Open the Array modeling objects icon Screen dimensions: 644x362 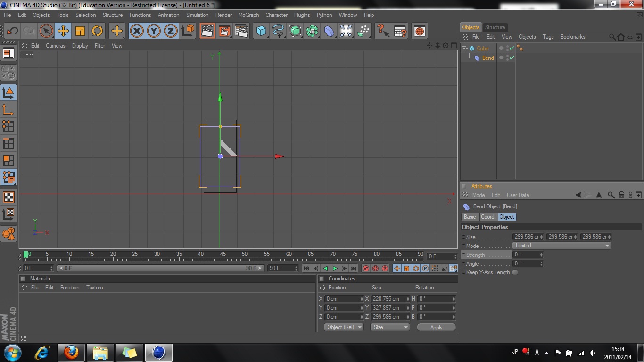point(312,31)
